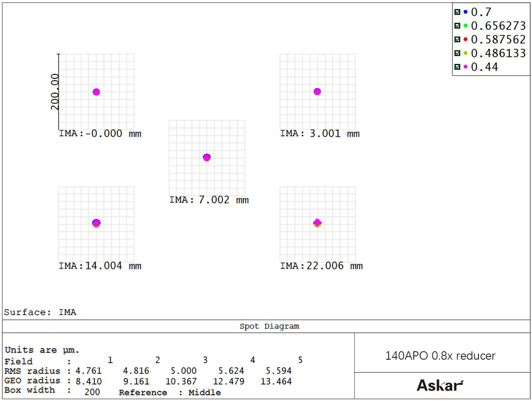Screen dimensions: 532x401
Task: Click the 200.00 scale bar label
Action: [x=55, y=92]
